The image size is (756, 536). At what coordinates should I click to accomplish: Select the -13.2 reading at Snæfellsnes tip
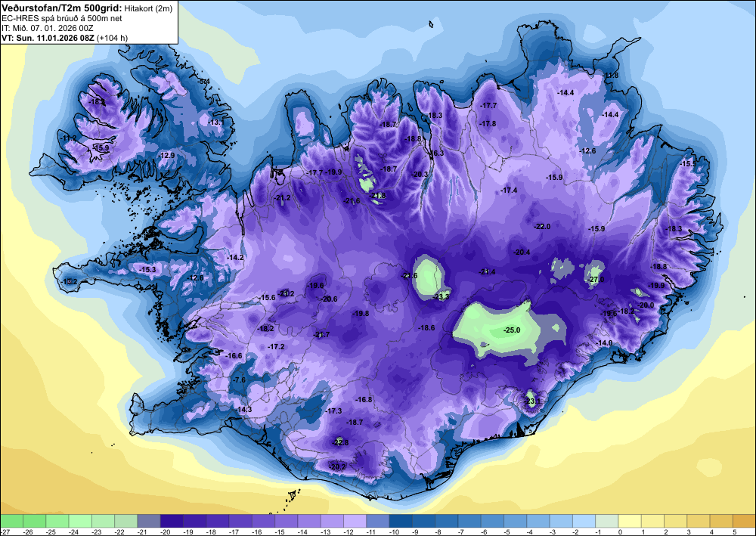70,281
